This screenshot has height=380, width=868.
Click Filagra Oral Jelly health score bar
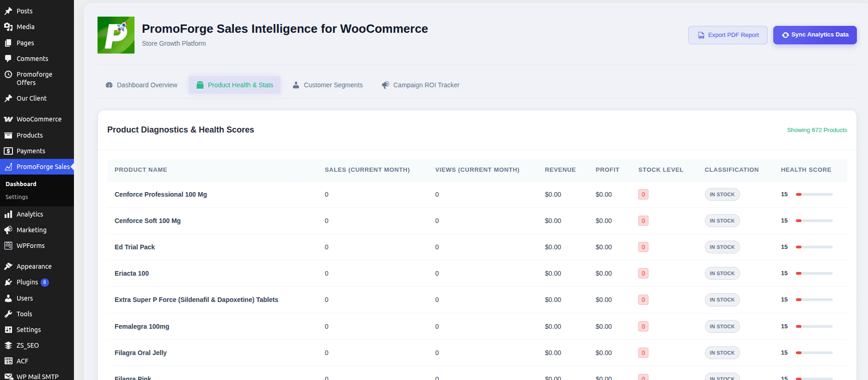point(814,353)
